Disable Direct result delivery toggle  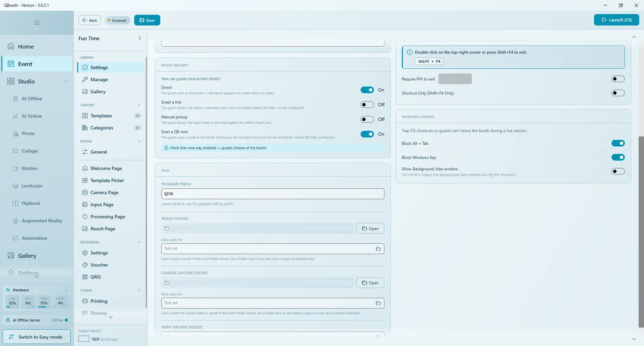[367, 90]
